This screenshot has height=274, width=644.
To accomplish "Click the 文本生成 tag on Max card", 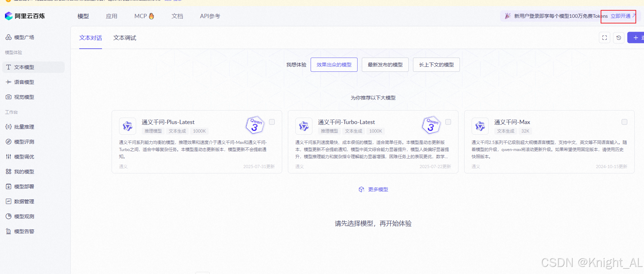I will coord(506,131).
